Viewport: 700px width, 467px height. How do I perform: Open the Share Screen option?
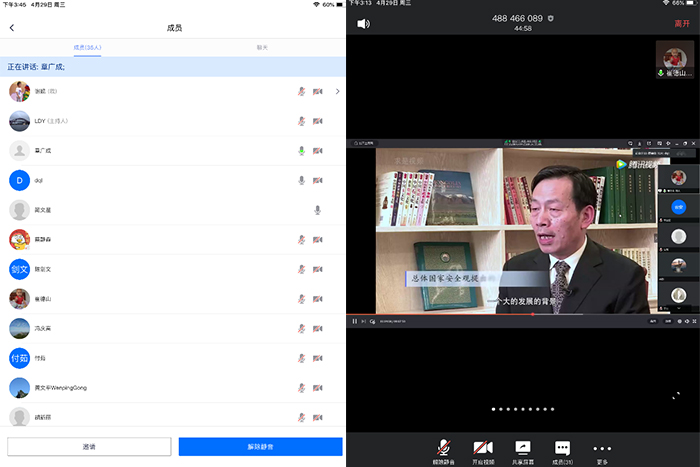coord(522,451)
